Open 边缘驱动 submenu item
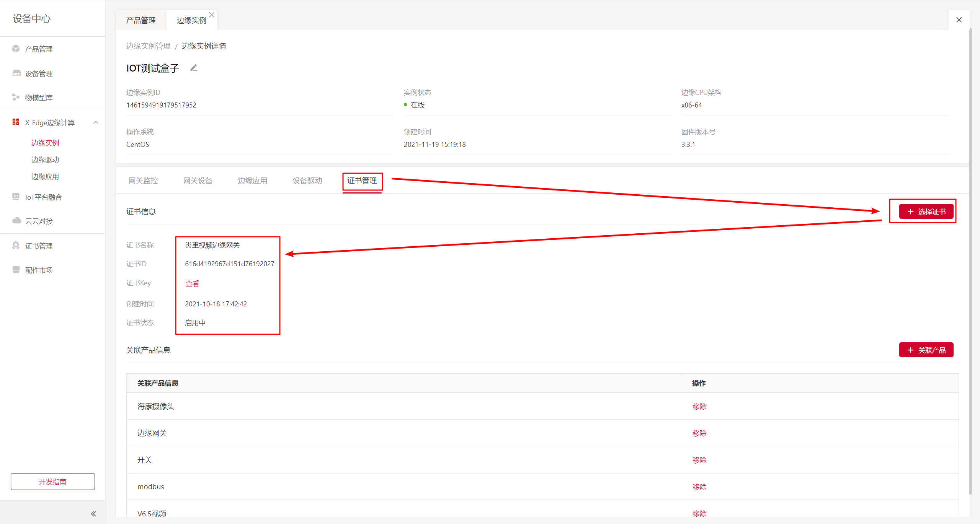 click(x=45, y=159)
